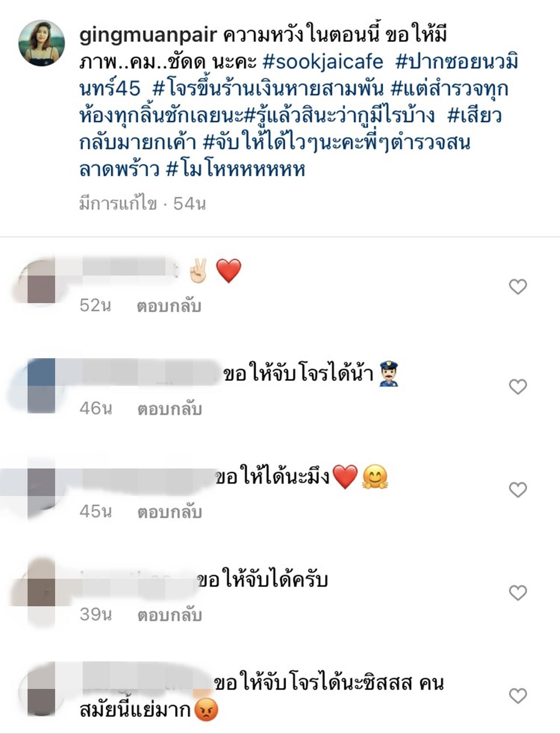Reply to the 39-minute-old comment
This screenshot has height=734, width=560.
click(x=170, y=615)
